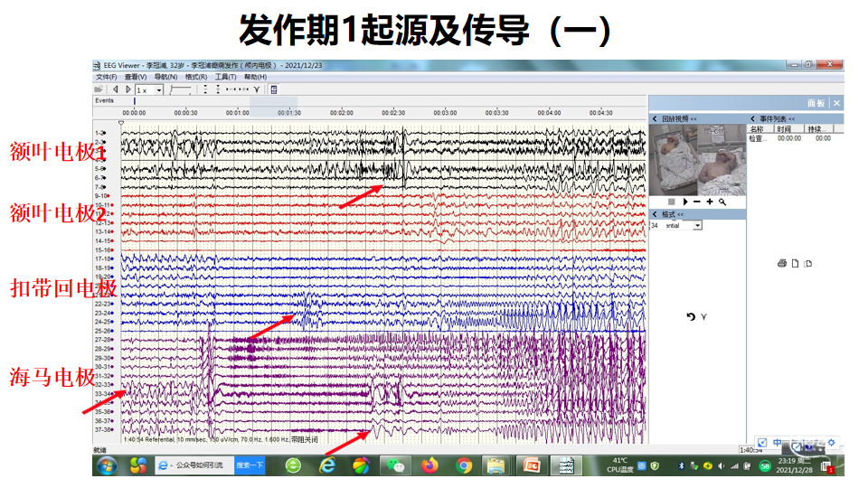The image size is (868, 488).
Task: Click the 搜索一下 button in taskbar
Action: tap(250, 465)
